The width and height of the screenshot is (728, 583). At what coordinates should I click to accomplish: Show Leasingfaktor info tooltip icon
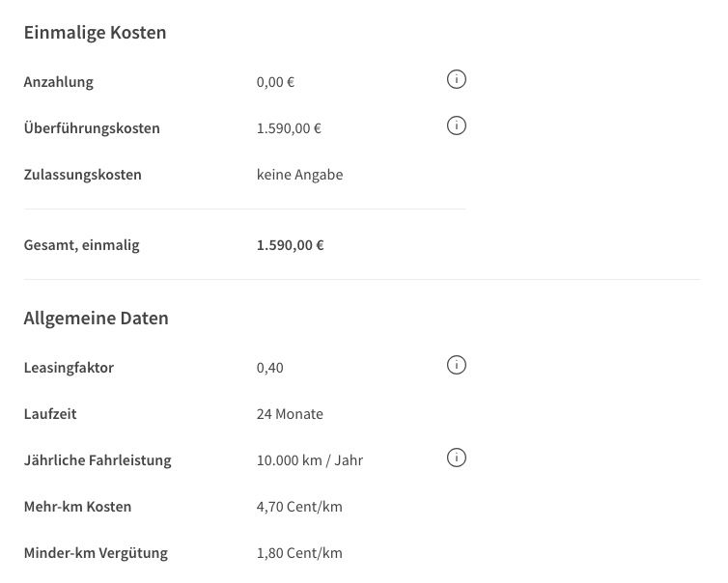(x=456, y=365)
